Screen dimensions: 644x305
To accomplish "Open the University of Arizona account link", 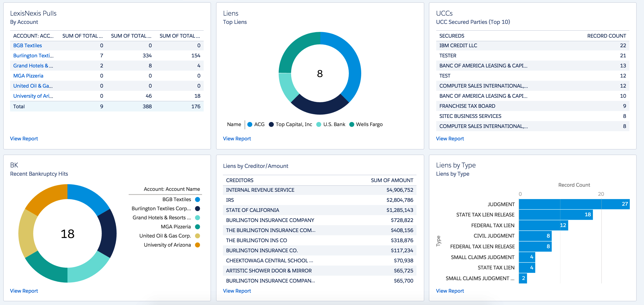I will [33, 96].
